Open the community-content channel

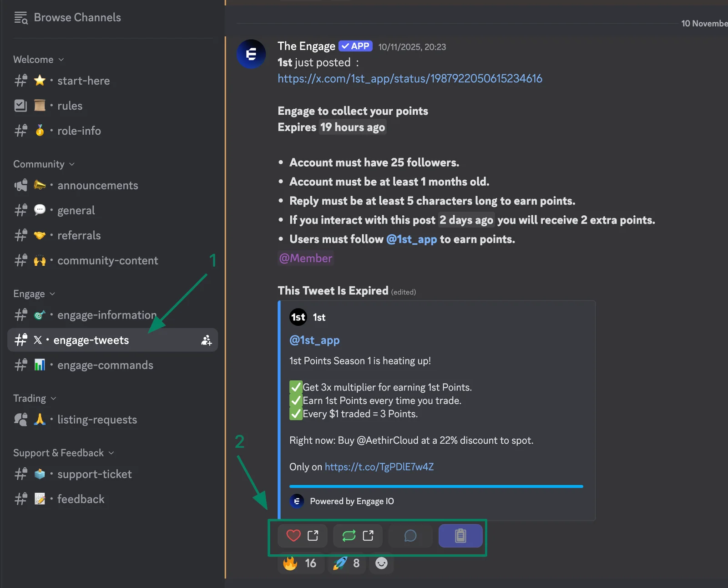coord(113,261)
